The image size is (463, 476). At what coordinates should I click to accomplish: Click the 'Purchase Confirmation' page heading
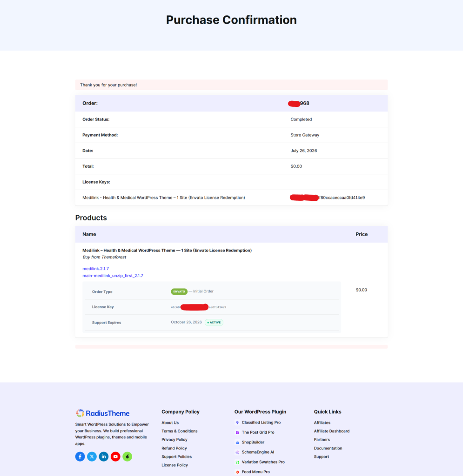tap(231, 20)
